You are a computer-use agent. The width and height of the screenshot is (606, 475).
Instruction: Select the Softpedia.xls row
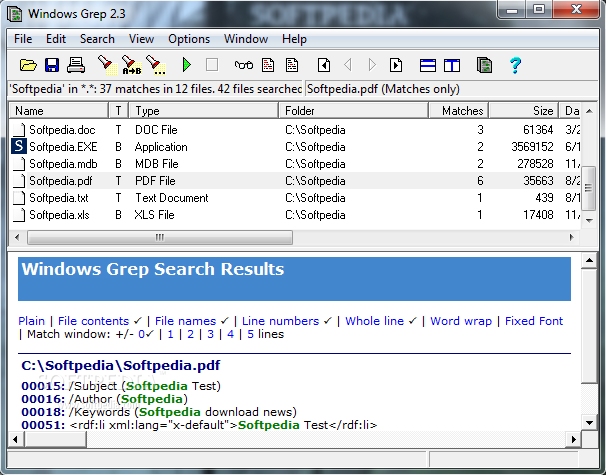296,215
